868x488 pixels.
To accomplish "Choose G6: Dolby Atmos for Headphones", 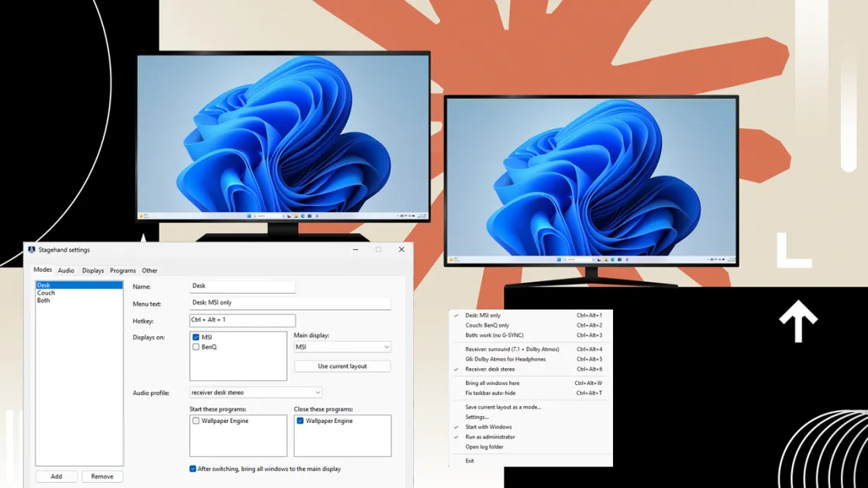I will (530, 359).
